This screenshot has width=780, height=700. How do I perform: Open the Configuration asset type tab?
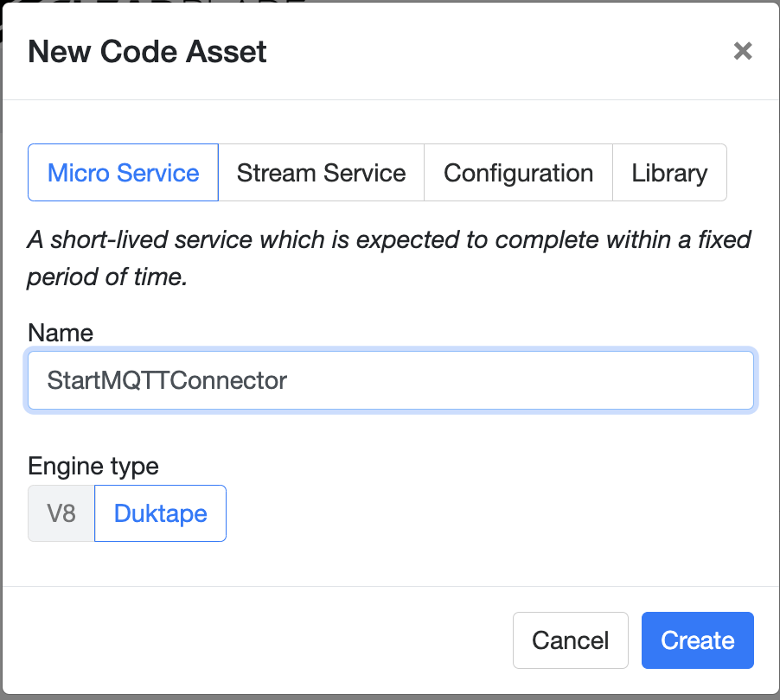pyautogui.click(x=517, y=172)
